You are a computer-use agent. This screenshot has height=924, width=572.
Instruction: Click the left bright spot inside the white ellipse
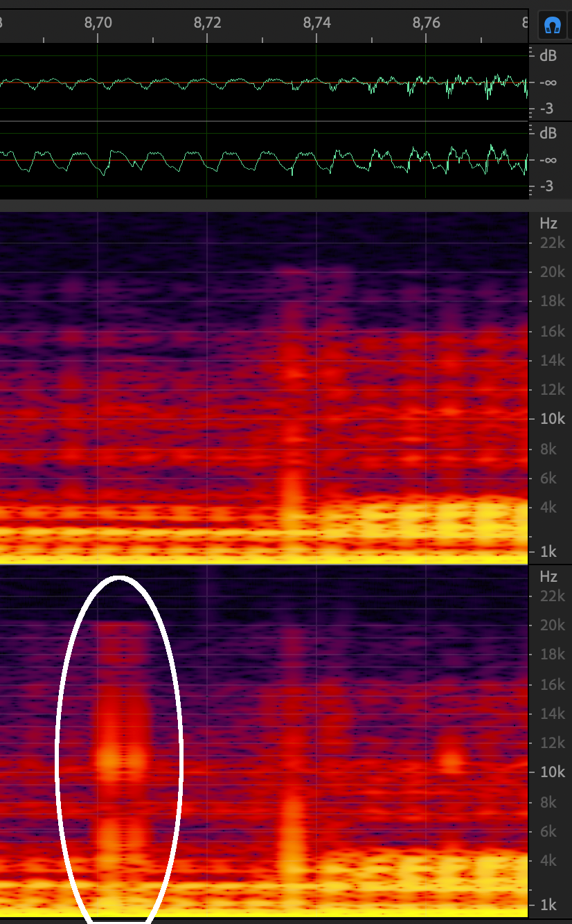pyautogui.click(x=109, y=760)
